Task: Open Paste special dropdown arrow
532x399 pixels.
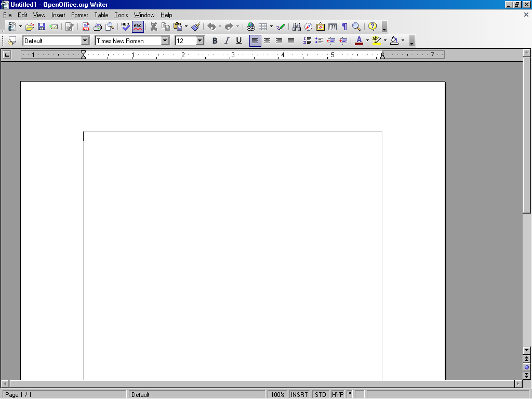Action: 187,26
